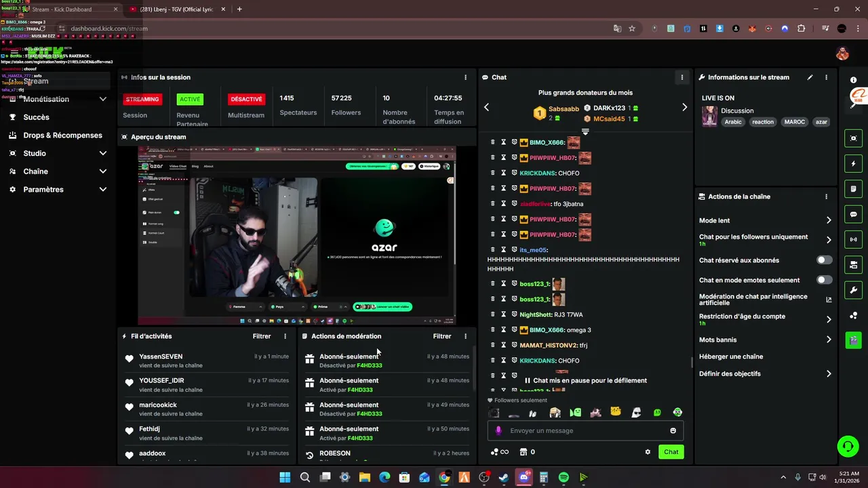
Task: Click the Arabic stream tag
Action: click(x=733, y=122)
